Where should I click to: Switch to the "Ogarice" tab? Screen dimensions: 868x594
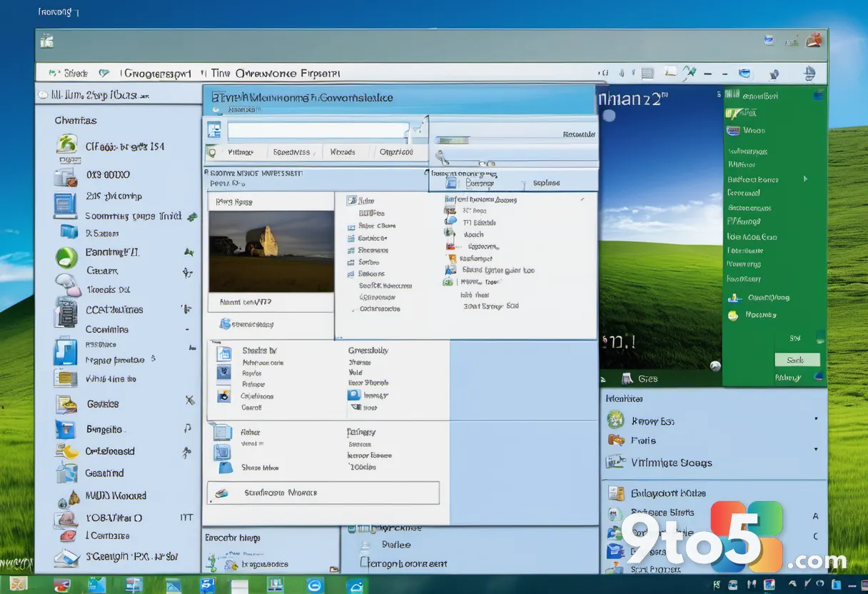(x=396, y=152)
